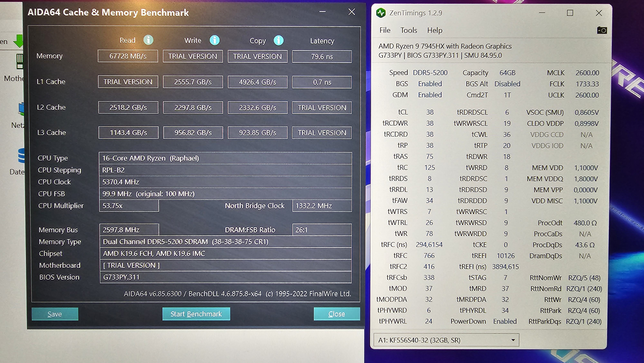Click the North Bridge Clock value 1332.2 MHz

322,206
